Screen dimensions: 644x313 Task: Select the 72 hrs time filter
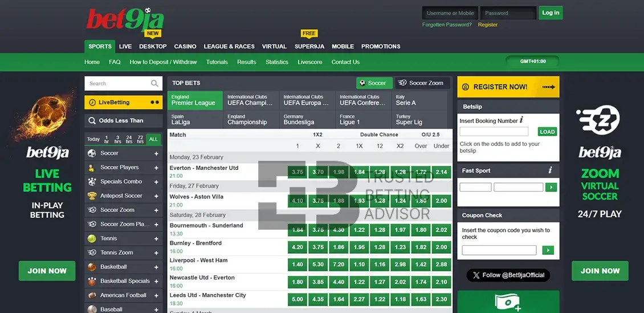[x=140, y=139]
